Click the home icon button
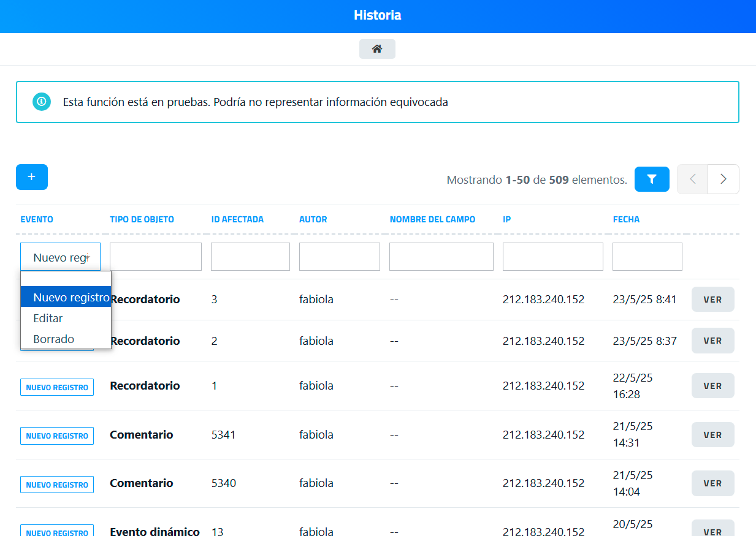 [x=377, y=49]
